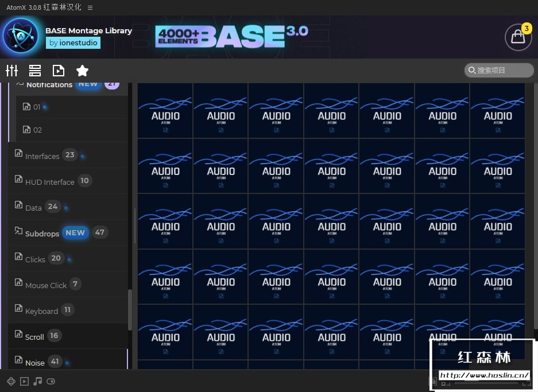Click the Subdrops folder icon

[x=18, y=231]
